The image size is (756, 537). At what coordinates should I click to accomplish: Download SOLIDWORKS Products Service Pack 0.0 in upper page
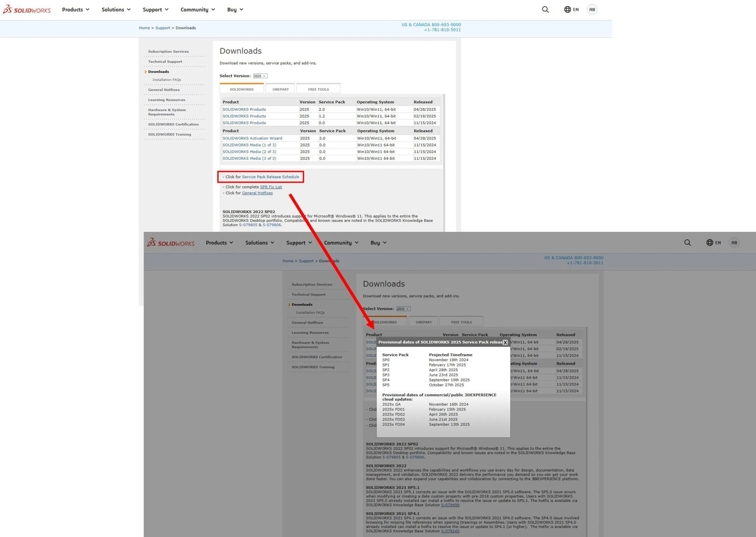(x=244, y=123)
